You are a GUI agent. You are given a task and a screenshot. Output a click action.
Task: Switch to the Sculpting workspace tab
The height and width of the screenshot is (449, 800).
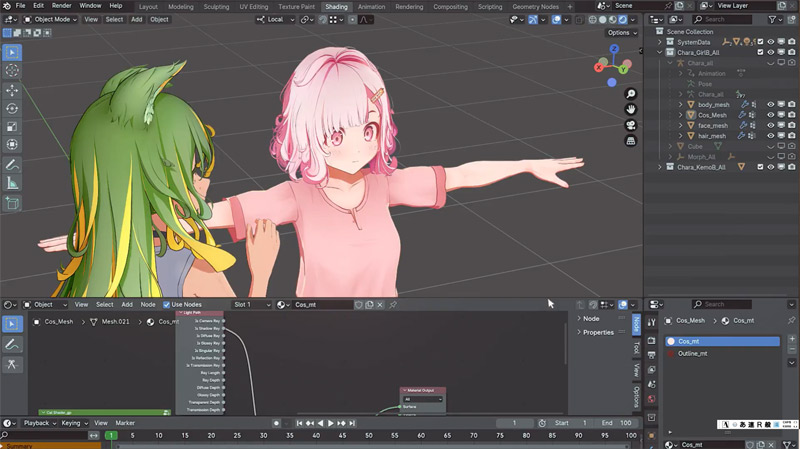[x=216, y=7]
